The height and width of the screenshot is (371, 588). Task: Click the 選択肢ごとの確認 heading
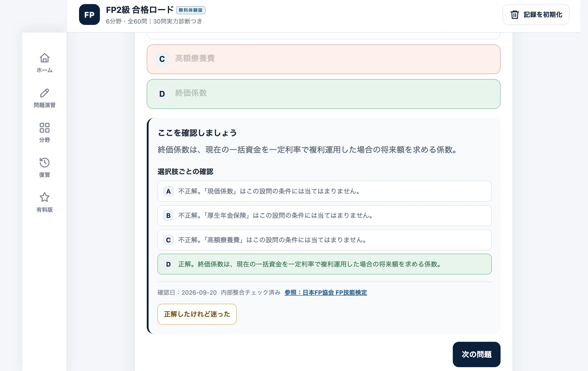(x=185, y=171)
